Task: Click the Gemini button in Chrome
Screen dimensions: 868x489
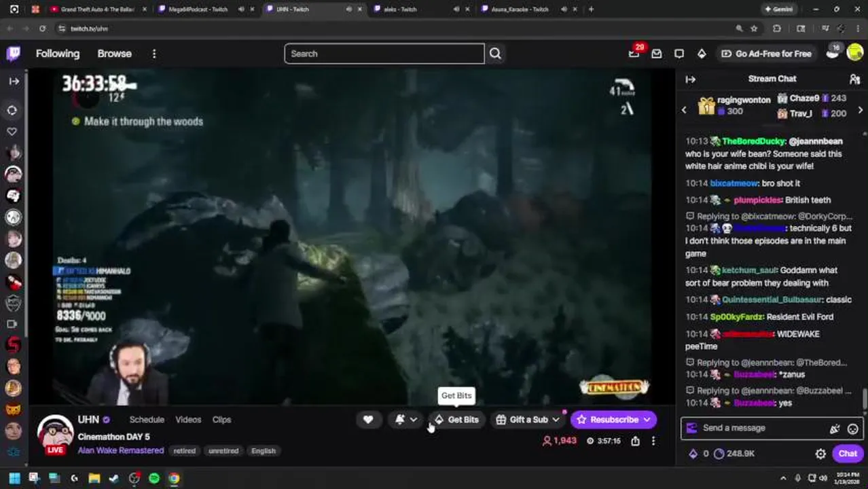Action: (x=780, y=10)
